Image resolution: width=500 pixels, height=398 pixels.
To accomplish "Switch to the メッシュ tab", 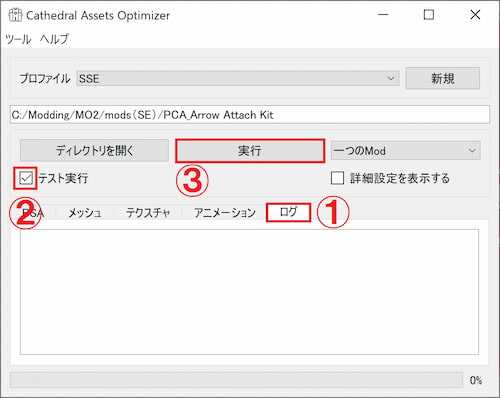I will (85, 213).
